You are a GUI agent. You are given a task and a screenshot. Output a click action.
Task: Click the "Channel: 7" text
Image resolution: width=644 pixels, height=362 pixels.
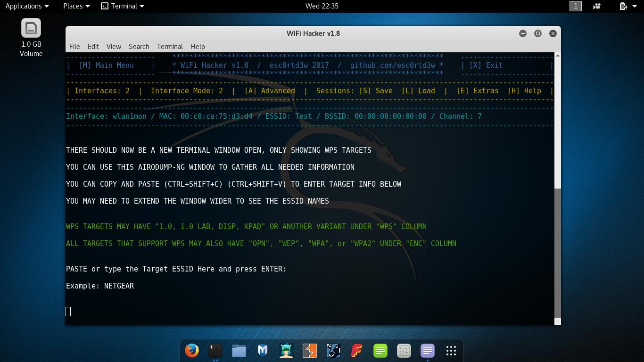[x=461, y=116]
